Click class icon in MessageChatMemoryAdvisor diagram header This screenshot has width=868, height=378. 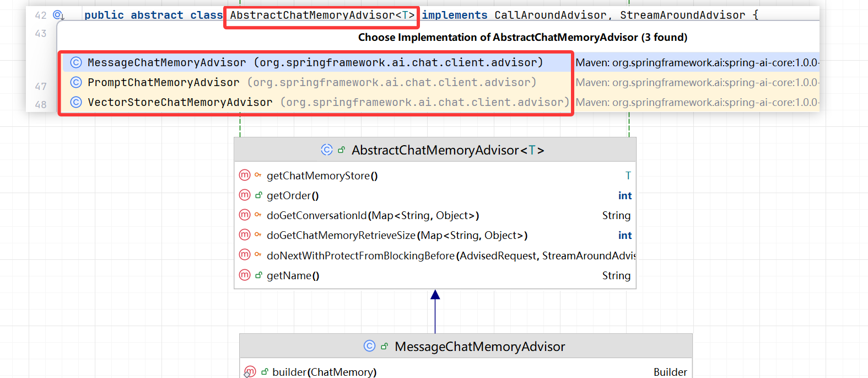pyautogui.click(x=370, y=346)
